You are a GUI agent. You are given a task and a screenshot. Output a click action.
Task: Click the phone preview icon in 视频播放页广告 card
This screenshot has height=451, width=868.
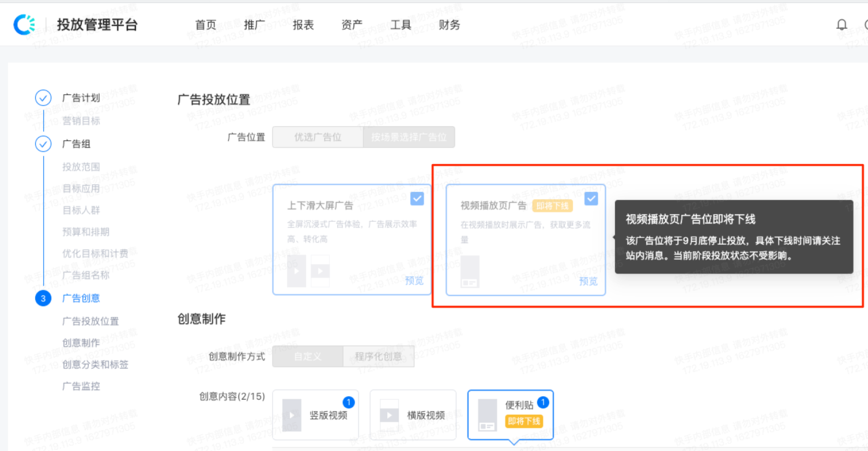470,271
